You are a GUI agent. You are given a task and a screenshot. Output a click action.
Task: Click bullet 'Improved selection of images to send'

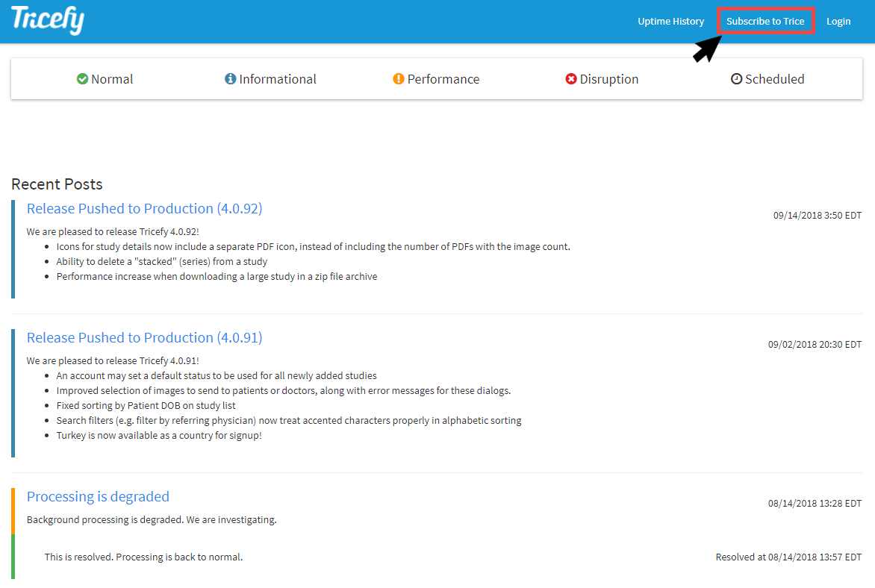coord(284,391)
